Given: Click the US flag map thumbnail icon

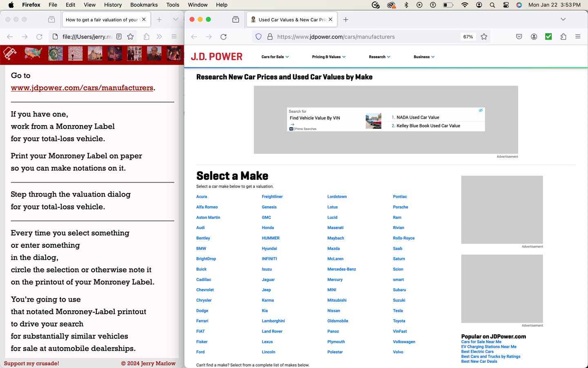Looking at the screenshot, I should click(33, 54).
